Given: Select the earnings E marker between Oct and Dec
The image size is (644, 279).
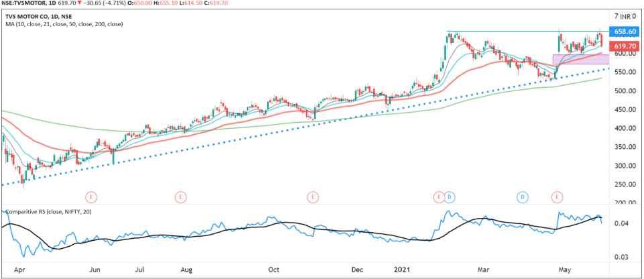Looking at the screenshot, I should (313, 197).
